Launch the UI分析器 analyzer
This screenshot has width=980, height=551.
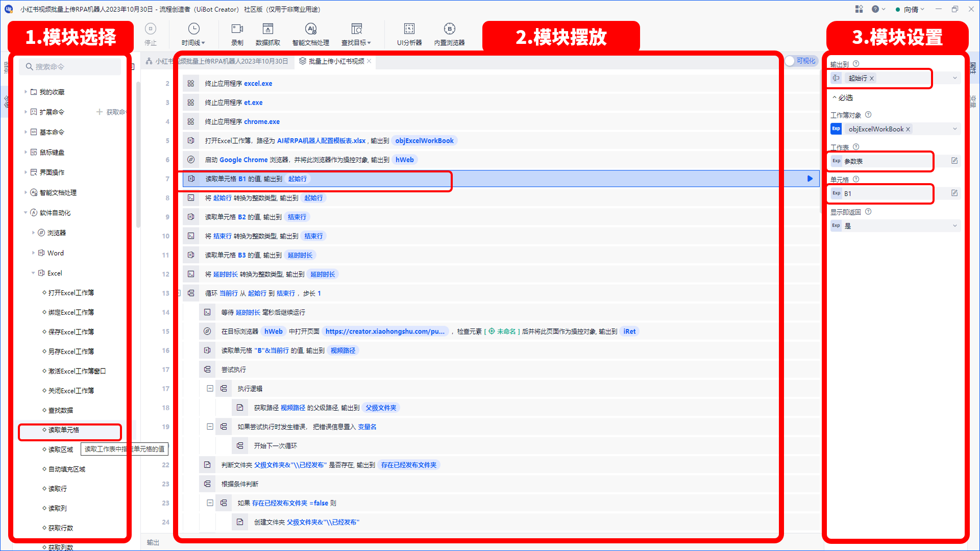(x=409, y=34)
